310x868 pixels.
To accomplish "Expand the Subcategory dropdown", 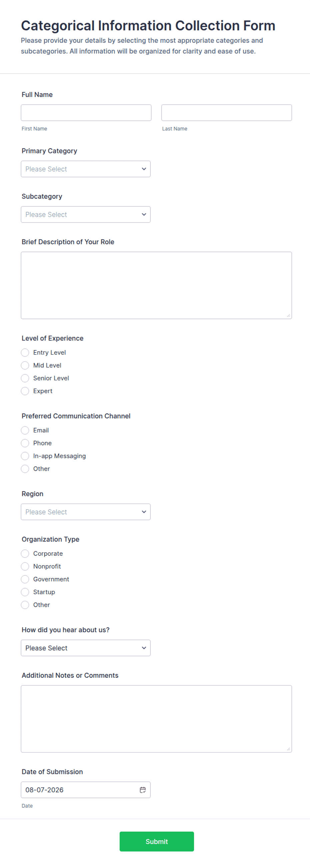I will tap(86, 214).
